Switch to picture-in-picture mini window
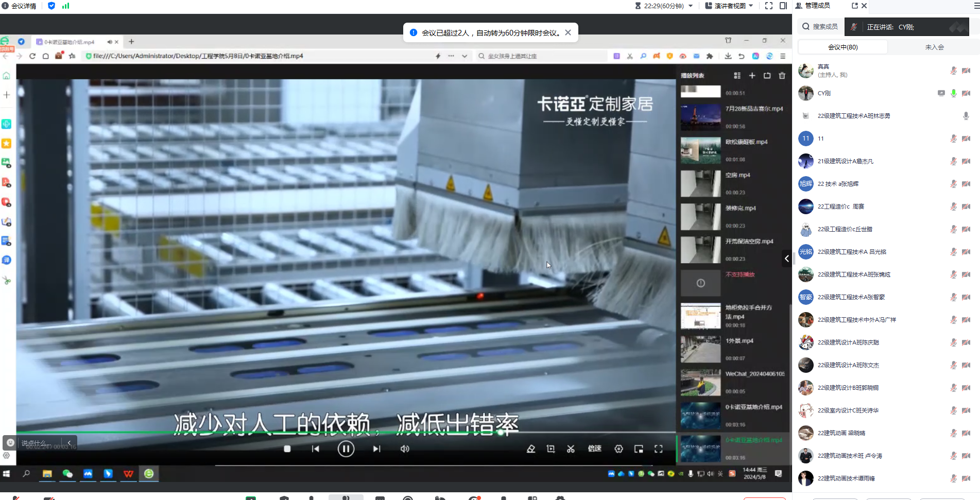The width and height of the screenshot is (980, 500). (x=639, y=449)
